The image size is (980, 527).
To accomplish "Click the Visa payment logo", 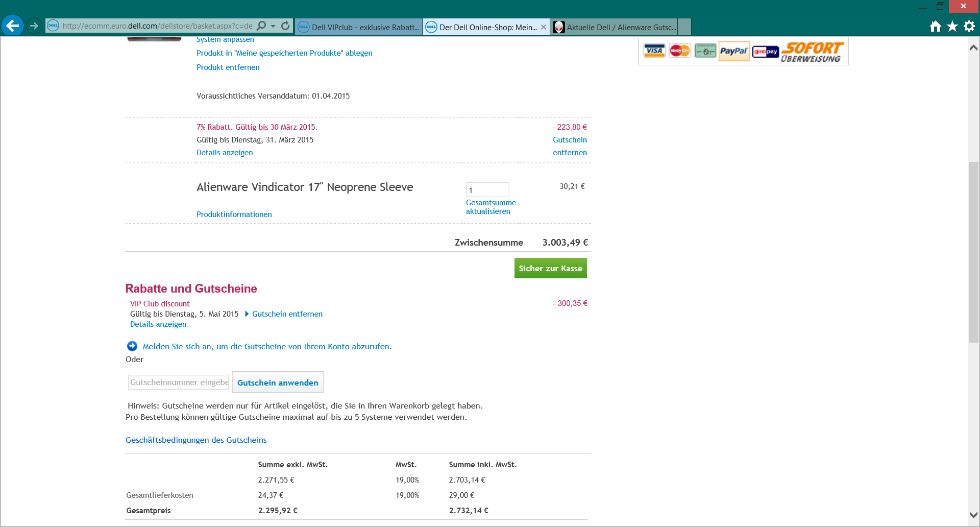I will [x=654, y=51].
